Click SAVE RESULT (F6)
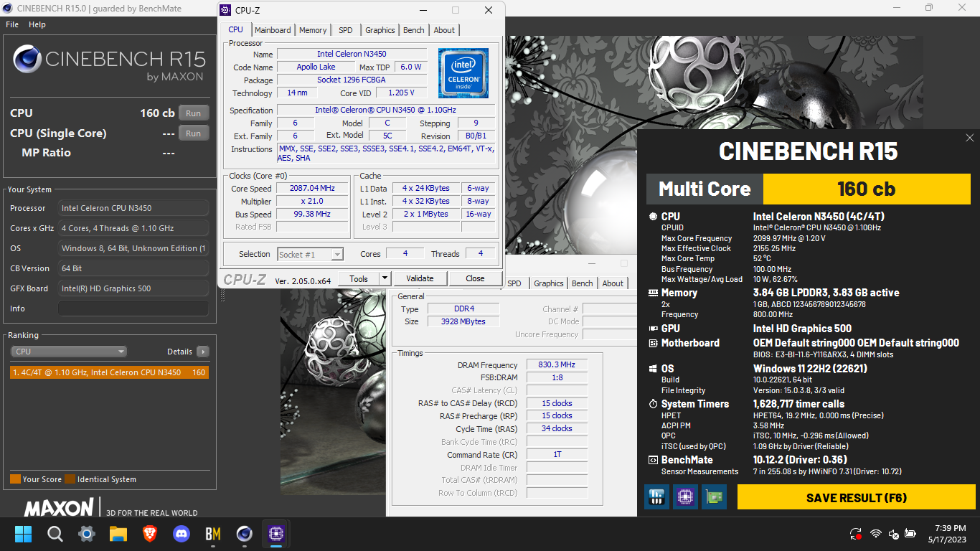The image size is (980, 551). coord(857,497)
